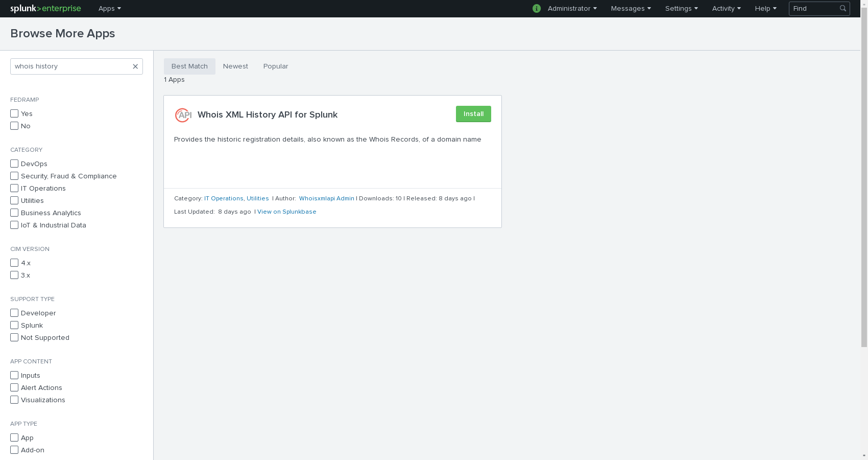Click the Whois XML History API app logo
Image resolution: width=868 pixels, height=460 pixels.
(183, 115)
